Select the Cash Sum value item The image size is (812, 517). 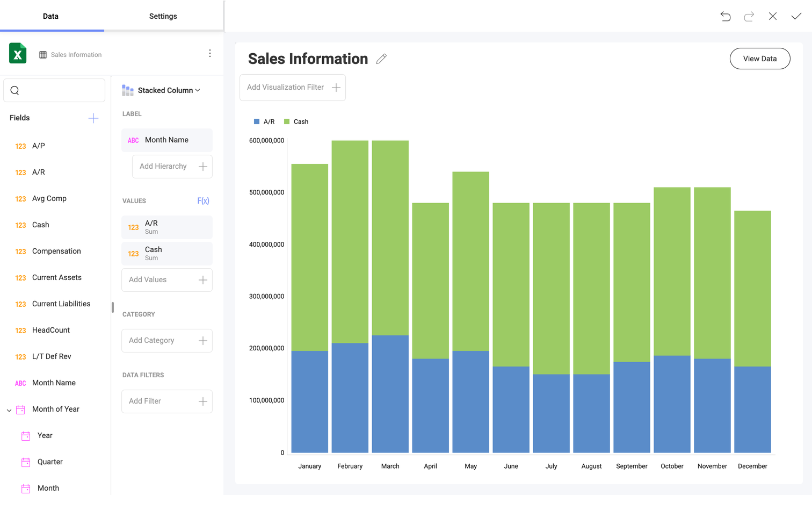pos(167,254)
